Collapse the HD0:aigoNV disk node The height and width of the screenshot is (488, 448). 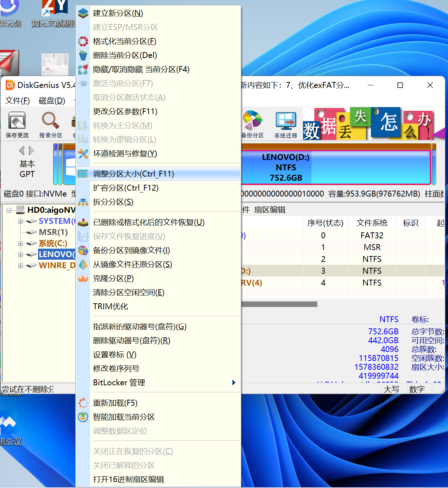(x=9, y=210)
